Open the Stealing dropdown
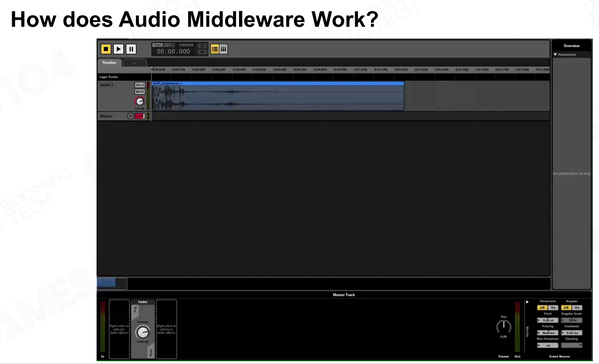The image size is (599, 364). (x=572, y=345)
